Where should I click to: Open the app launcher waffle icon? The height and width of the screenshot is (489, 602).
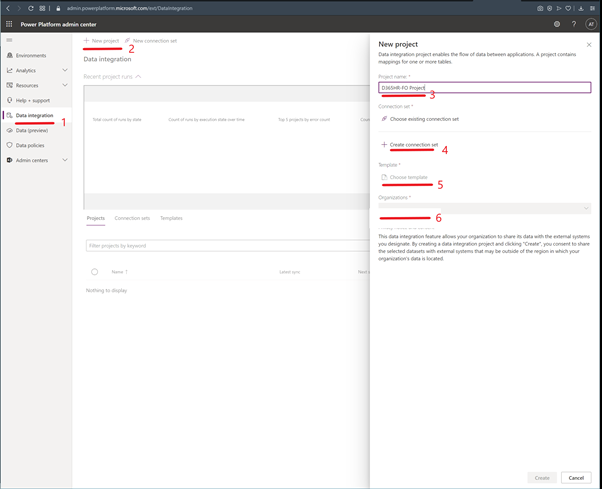(9, 24)
